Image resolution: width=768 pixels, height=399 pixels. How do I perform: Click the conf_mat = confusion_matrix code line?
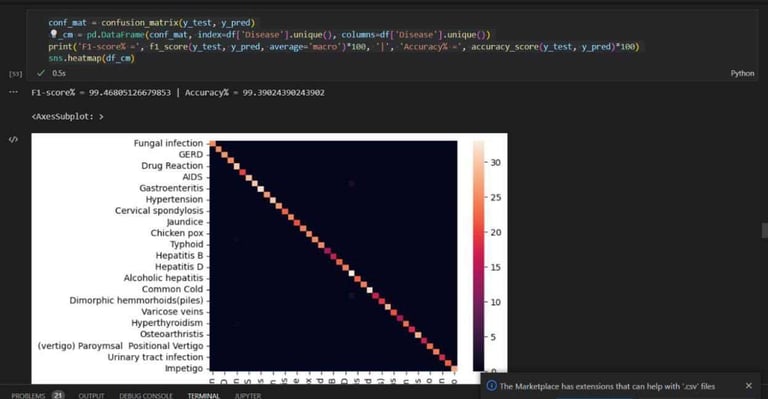(152, 23)
